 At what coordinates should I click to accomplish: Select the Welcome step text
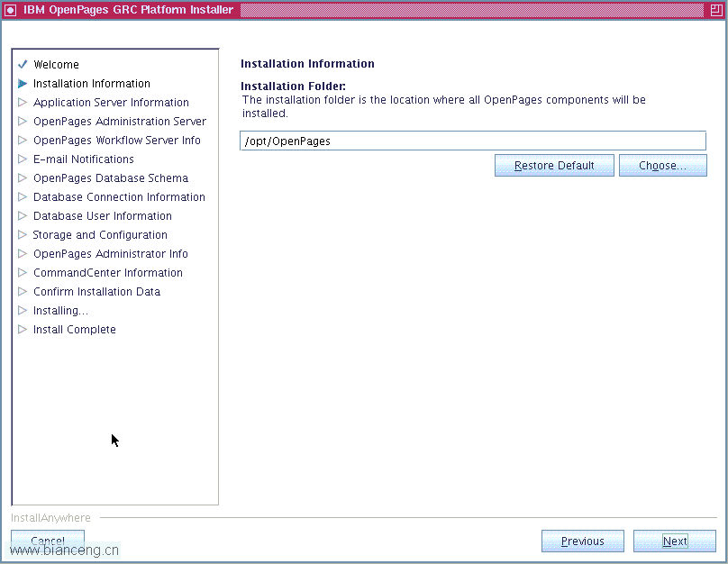(x=56, y=65)
